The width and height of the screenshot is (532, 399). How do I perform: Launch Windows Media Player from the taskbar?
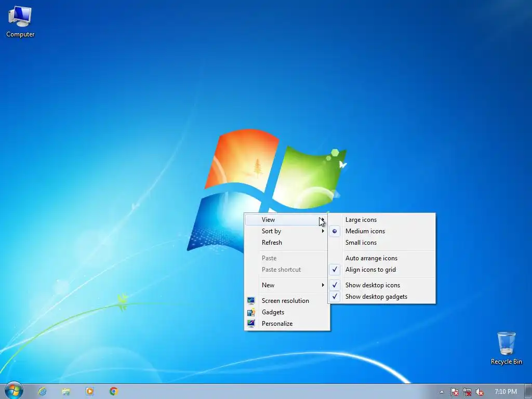pos(90,392)
